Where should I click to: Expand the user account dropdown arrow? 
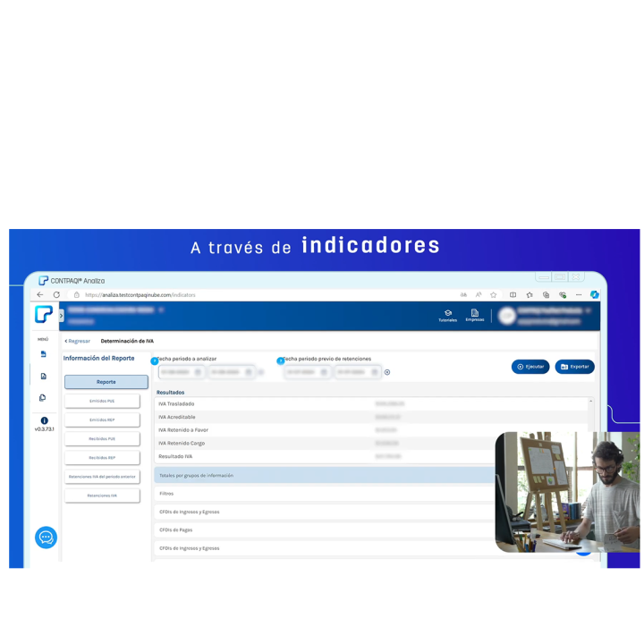589,310
